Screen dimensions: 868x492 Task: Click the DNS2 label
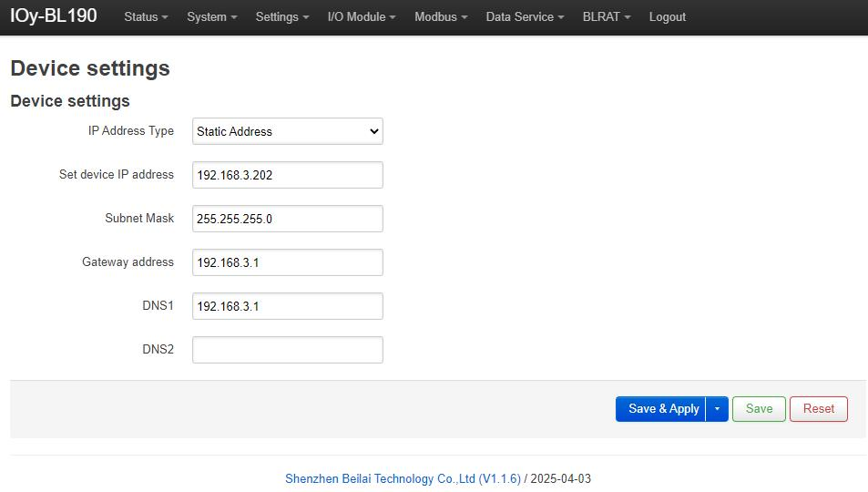pos(158,350)
